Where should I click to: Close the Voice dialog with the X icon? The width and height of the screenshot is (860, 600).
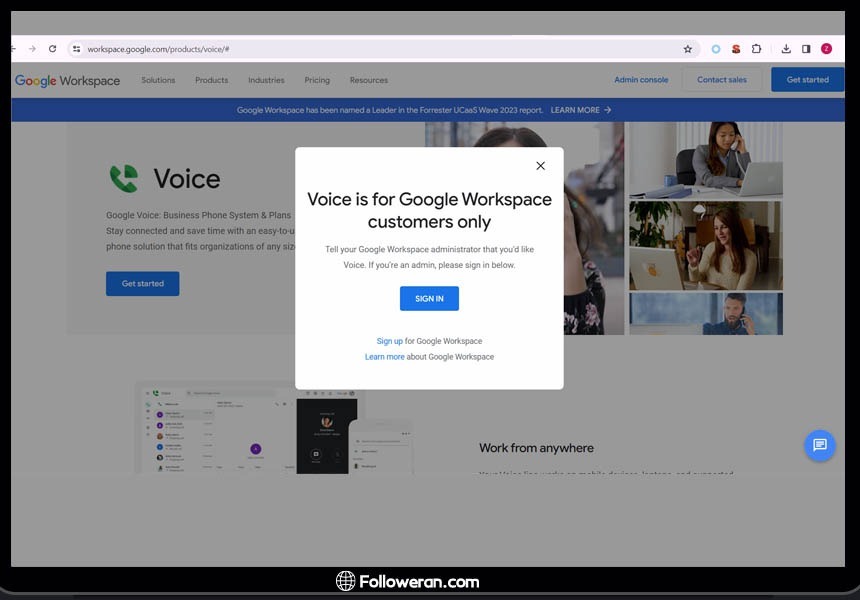pyautogui.click(x=540, y=166)
